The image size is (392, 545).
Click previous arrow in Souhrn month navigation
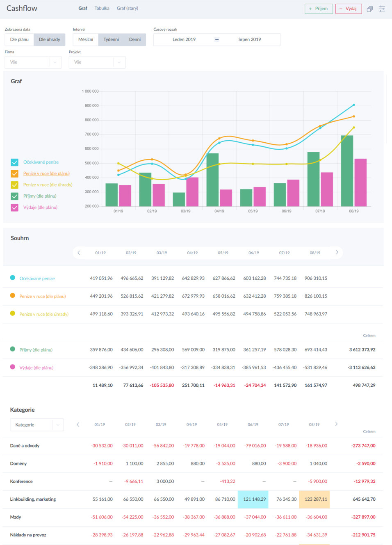(x=79, y=253)
